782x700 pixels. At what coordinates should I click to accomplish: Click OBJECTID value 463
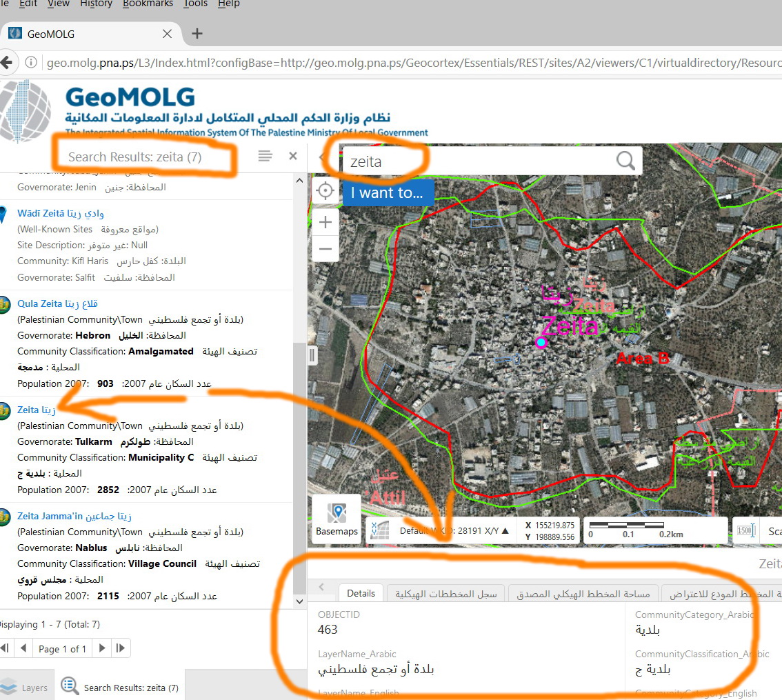click(x=327, y=630)
